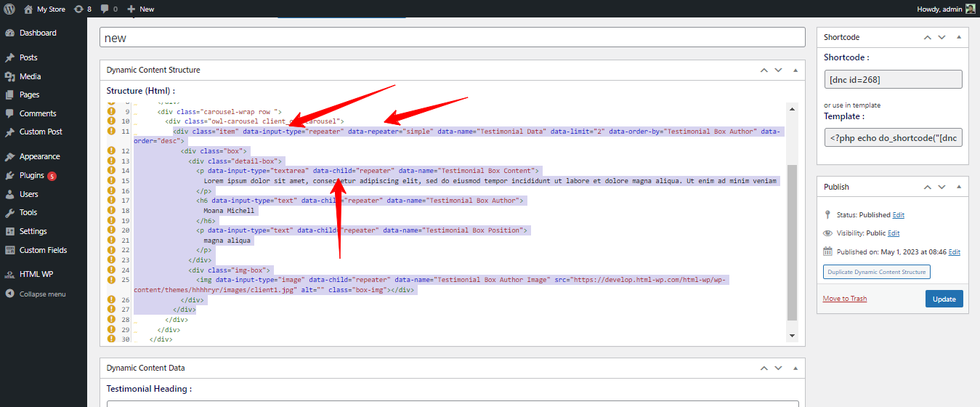Viewport: 980px width, 407px height.
Task: Open Custom Fields in sidebar
Action: (x=44, y=250)
